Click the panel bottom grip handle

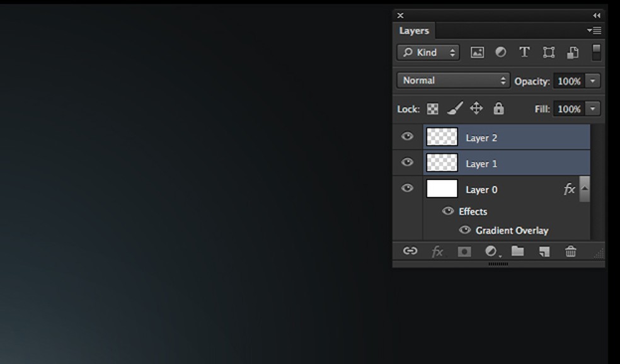498,264
